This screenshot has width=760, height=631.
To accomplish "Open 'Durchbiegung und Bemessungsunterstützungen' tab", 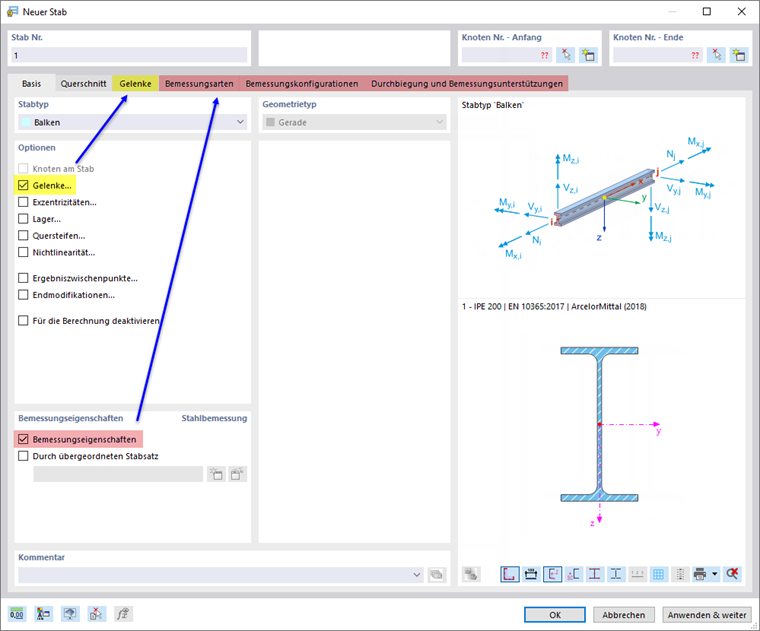I will (467, 83).
